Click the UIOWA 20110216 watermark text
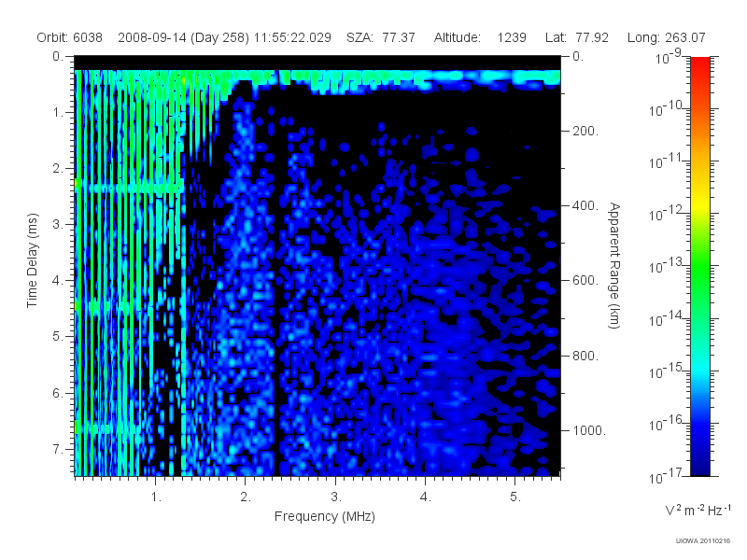Image resolution: width=747 pixels, height=560 pixels. coord(703,541)
